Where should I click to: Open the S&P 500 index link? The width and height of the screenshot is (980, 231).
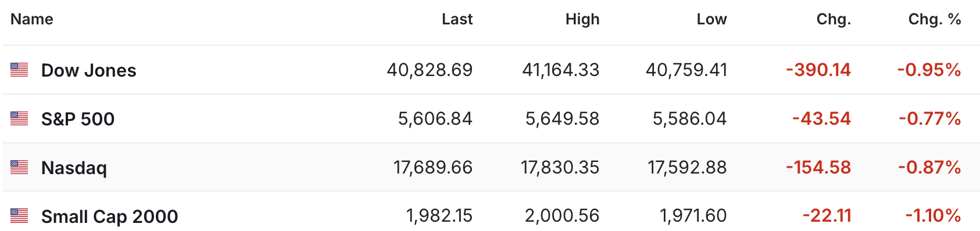78,119
